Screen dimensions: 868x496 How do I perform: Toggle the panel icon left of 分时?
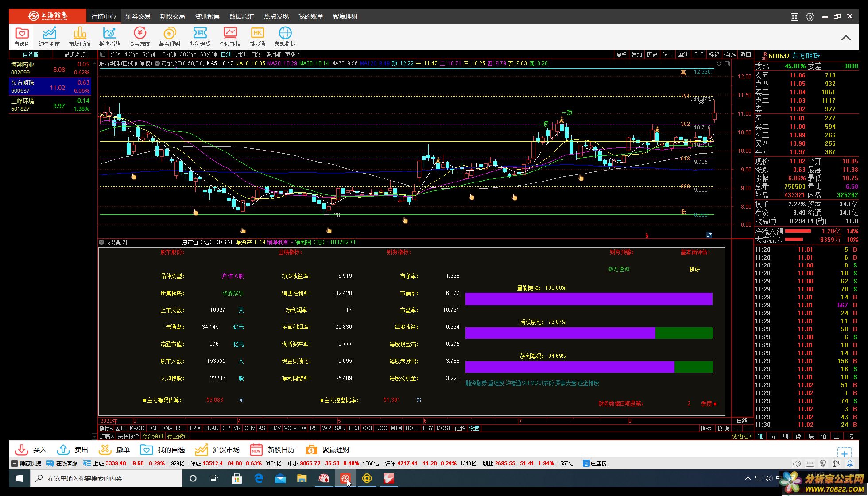103,54
